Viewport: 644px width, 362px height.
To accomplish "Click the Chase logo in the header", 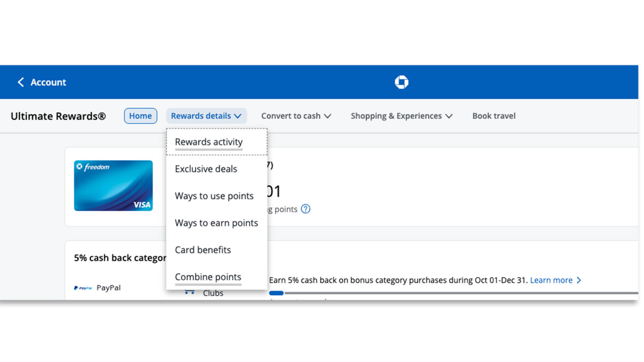I will click(x=401, y=82).
